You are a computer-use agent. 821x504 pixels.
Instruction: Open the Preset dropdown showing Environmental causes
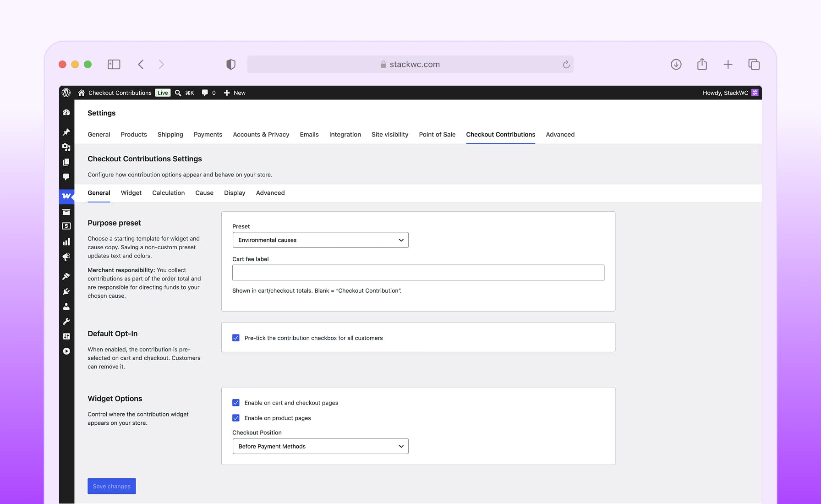click(321, 240)
